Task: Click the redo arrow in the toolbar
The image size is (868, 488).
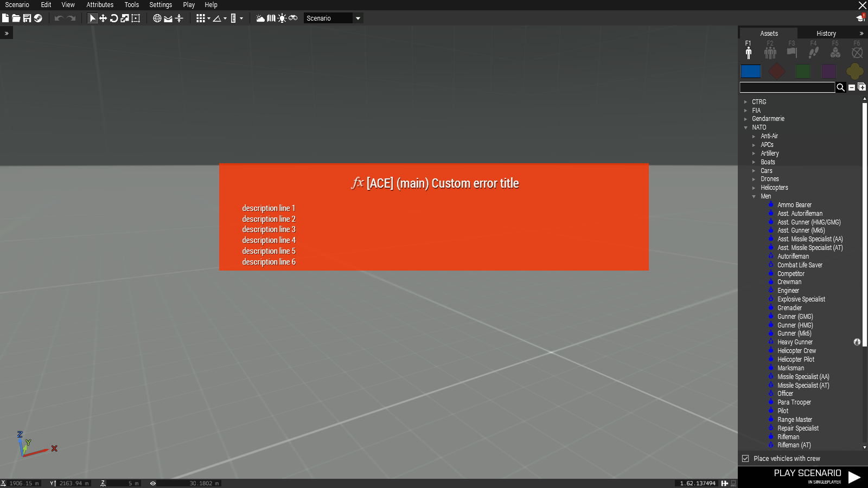Action: 71,18
